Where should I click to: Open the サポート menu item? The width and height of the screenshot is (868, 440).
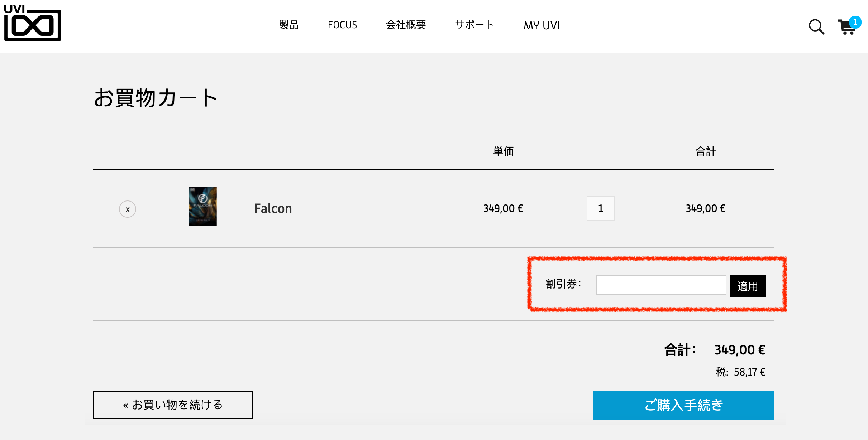(x=474, y=25)
